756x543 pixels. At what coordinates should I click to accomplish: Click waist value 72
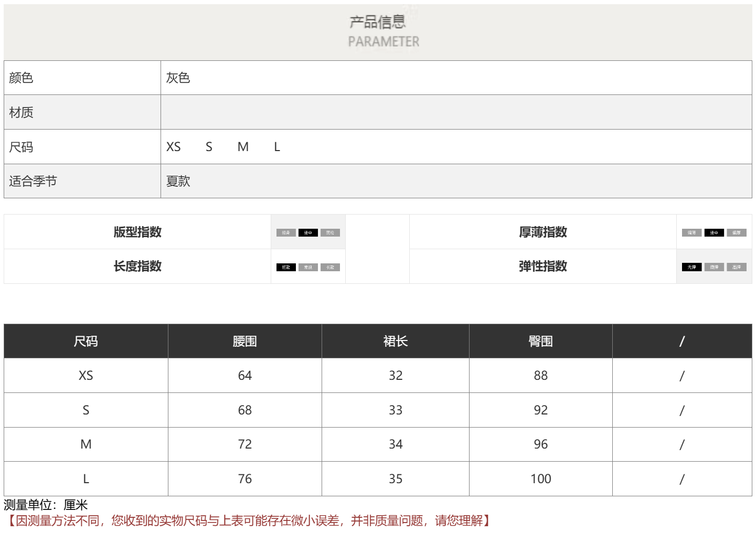click(245, 444)
